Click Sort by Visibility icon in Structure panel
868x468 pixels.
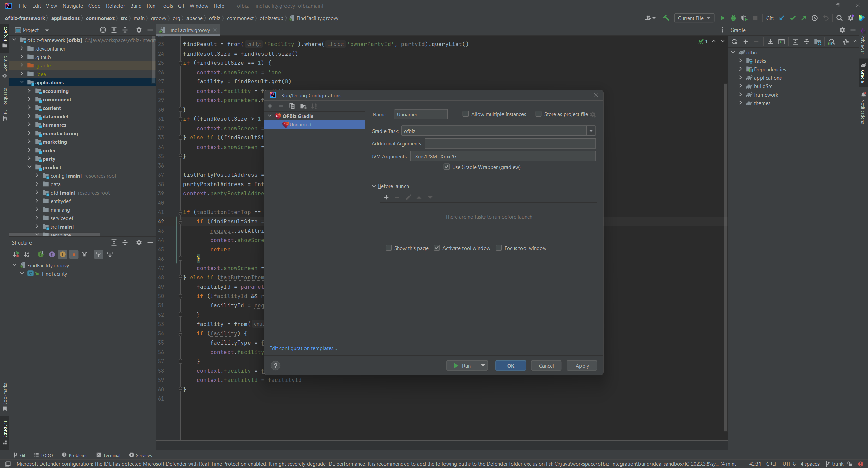coord(16,254)
